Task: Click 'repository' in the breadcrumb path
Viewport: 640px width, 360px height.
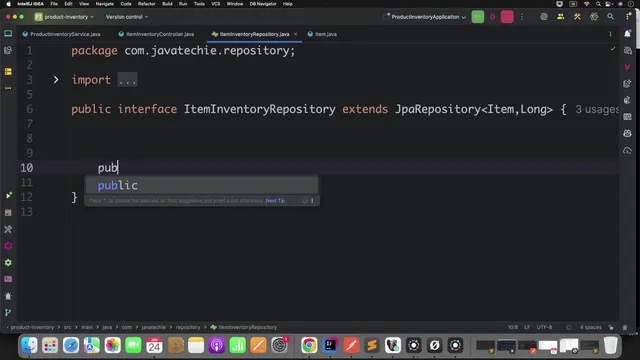Action: click(188, 327)
